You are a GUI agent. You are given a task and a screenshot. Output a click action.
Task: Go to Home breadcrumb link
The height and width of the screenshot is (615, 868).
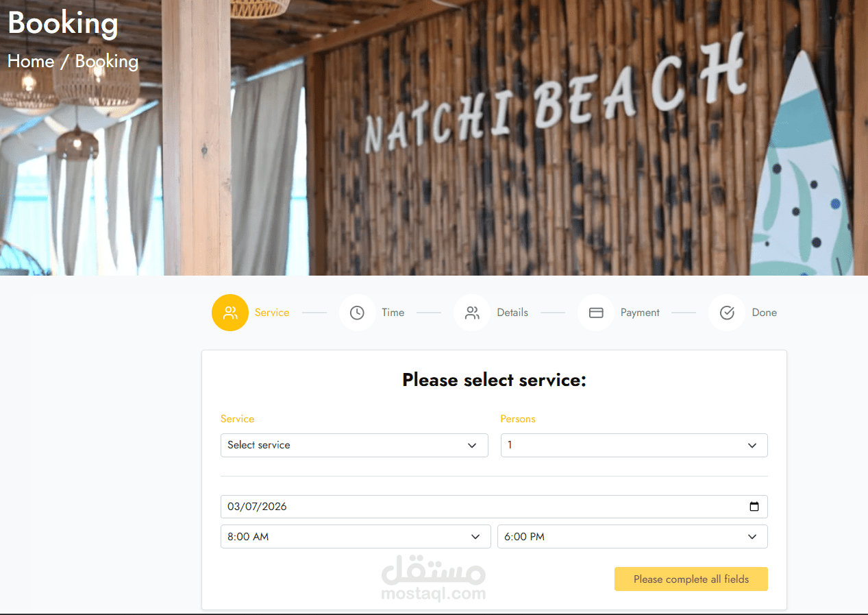[31, 61]
